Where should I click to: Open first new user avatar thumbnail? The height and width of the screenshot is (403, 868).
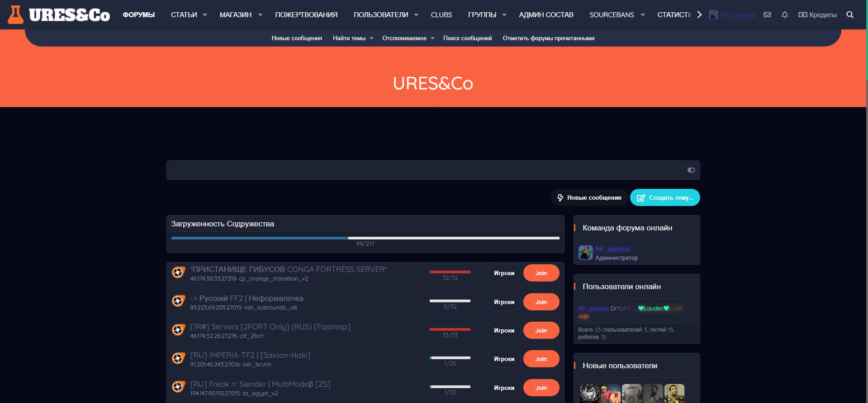tap(589, 393)
